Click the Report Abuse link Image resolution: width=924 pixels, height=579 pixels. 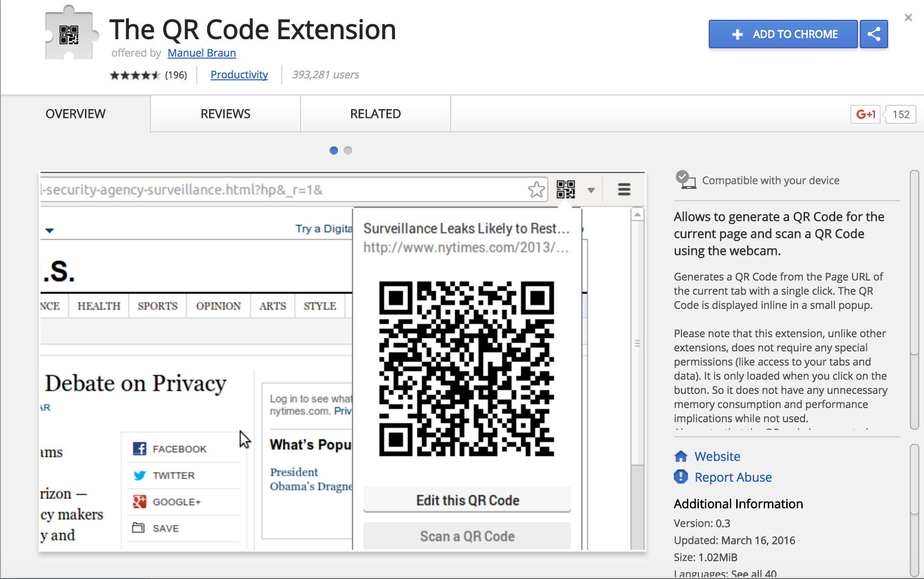733,477
